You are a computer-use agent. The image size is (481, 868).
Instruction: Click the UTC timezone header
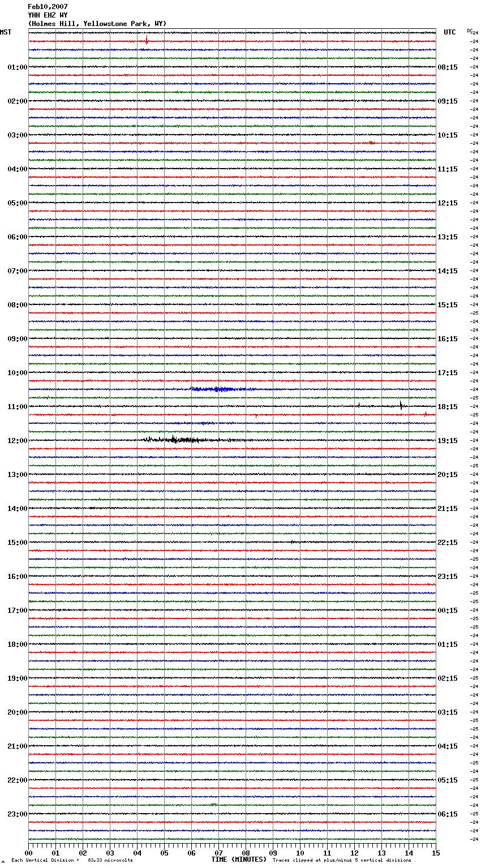(449, 32)
